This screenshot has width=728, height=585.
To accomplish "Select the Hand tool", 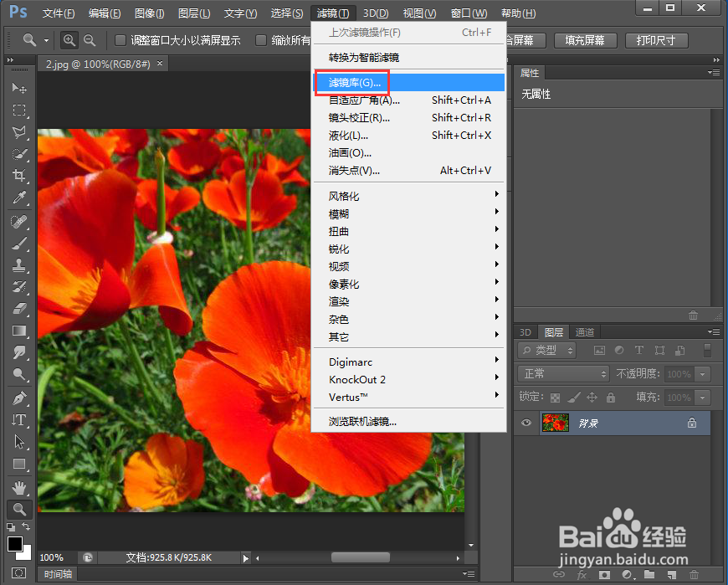I will (19, 488).
